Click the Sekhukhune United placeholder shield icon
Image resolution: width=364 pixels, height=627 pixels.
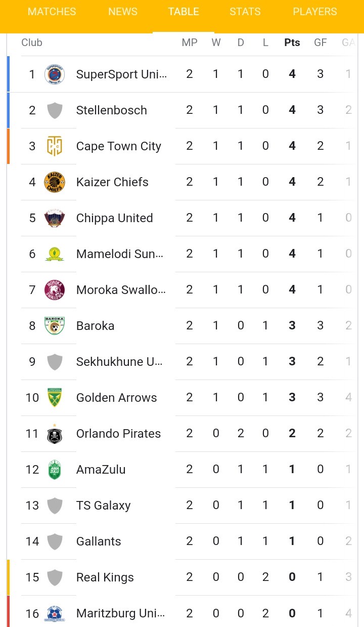point(55,362)
